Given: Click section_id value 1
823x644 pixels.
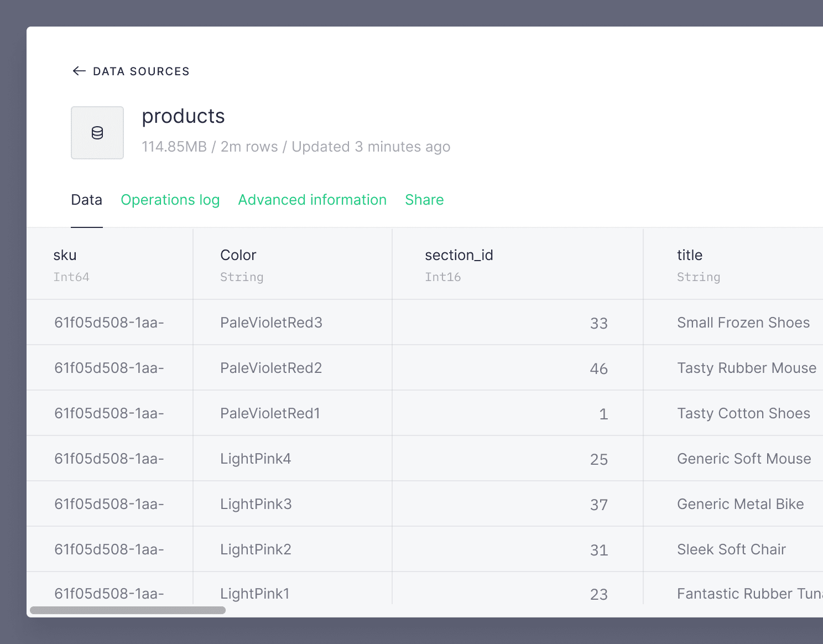Looking at the screenshot, I should (603, 414).
